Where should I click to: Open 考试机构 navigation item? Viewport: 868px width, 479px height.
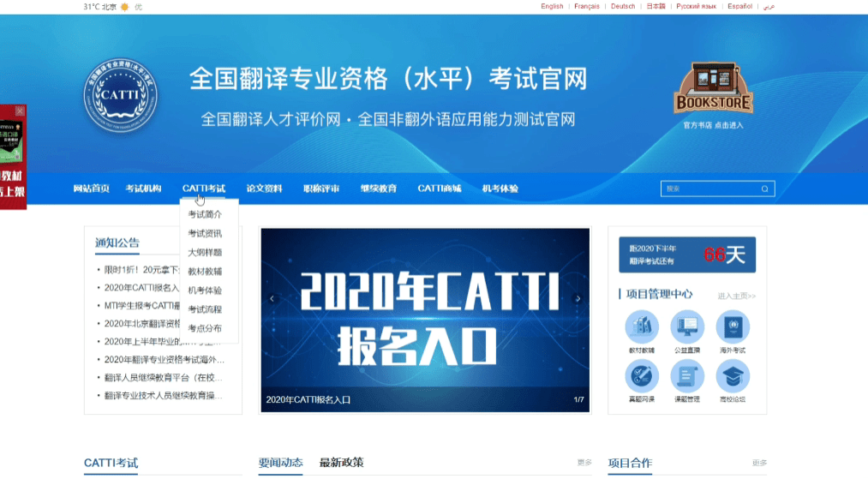[x=143, y=189]
